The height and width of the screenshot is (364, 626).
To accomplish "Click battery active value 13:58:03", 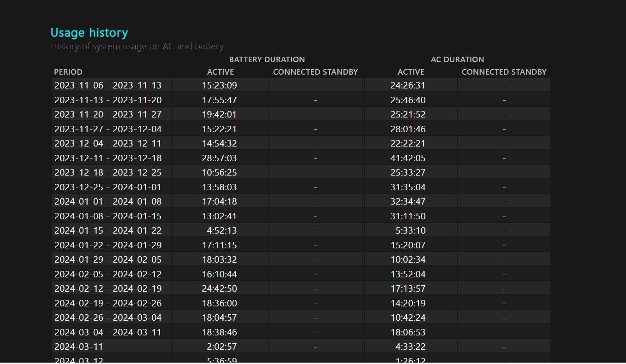I will tap(220, 187).
